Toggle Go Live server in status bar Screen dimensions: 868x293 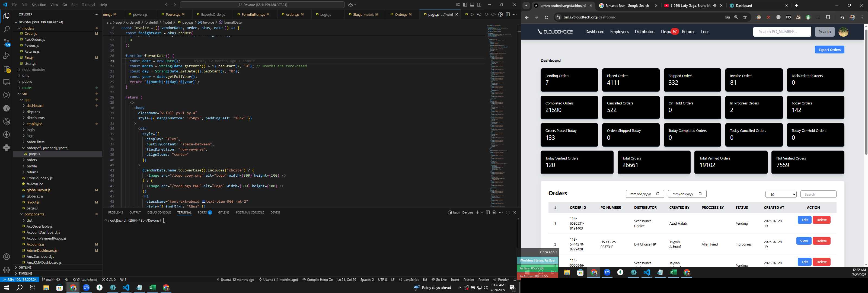tap(439, 279)
